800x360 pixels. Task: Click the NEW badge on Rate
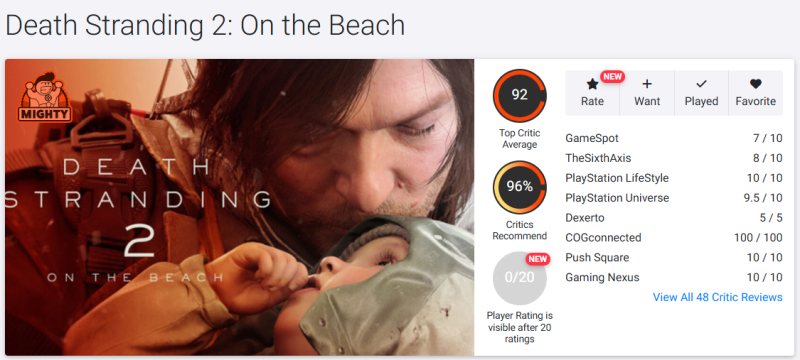[x=612, y=77]
